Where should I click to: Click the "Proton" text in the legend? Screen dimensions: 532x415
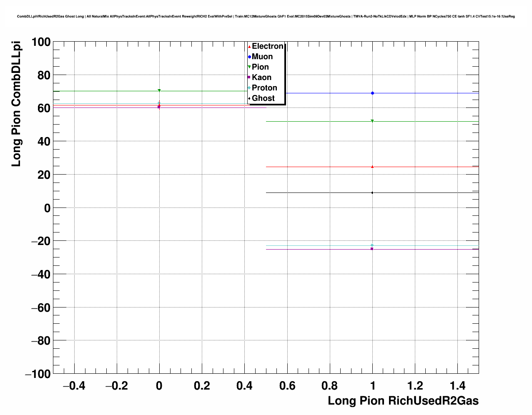[264, 88]
